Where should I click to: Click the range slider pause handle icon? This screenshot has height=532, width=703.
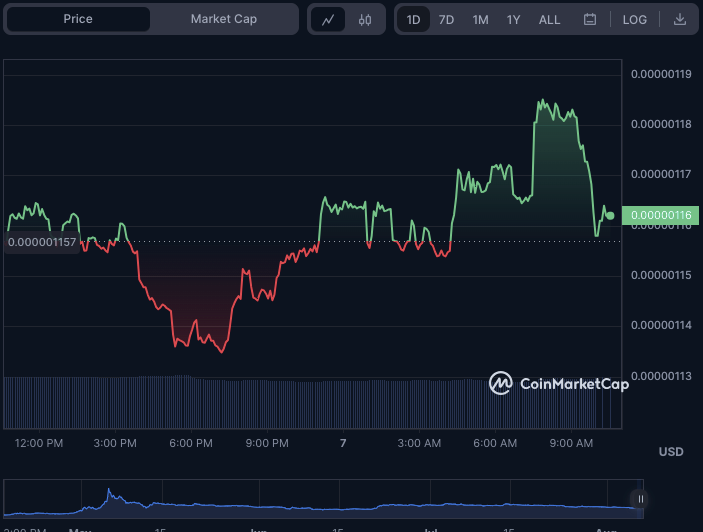click(640, 499)
